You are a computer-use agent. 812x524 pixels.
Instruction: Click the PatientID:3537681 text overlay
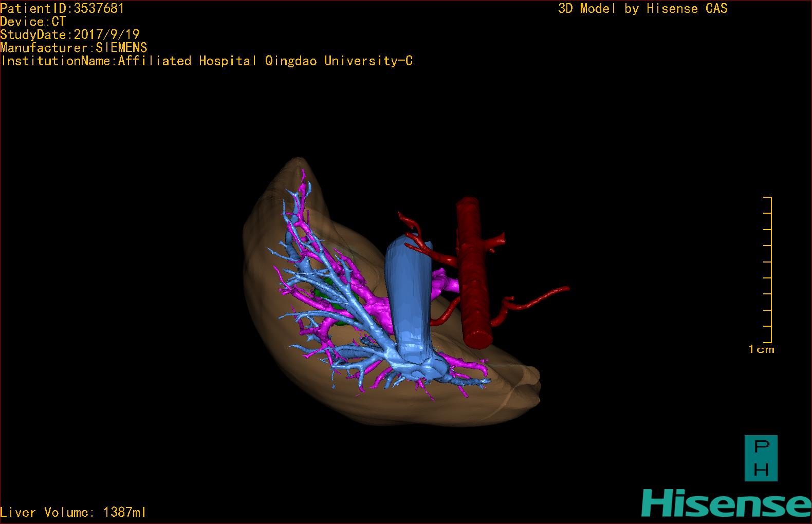point(62,8)
